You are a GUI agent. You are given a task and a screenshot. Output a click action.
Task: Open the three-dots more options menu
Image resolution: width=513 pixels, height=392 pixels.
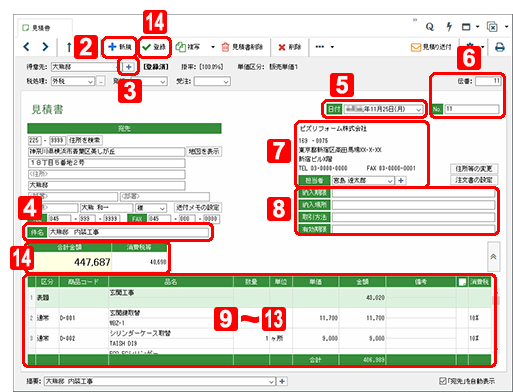point(320,47)
